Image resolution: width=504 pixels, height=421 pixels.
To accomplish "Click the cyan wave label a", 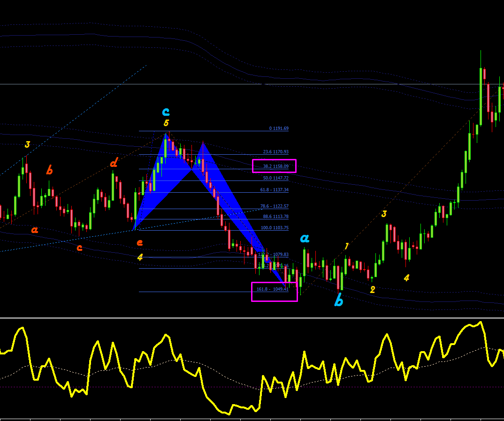I will tap(305, 238).
